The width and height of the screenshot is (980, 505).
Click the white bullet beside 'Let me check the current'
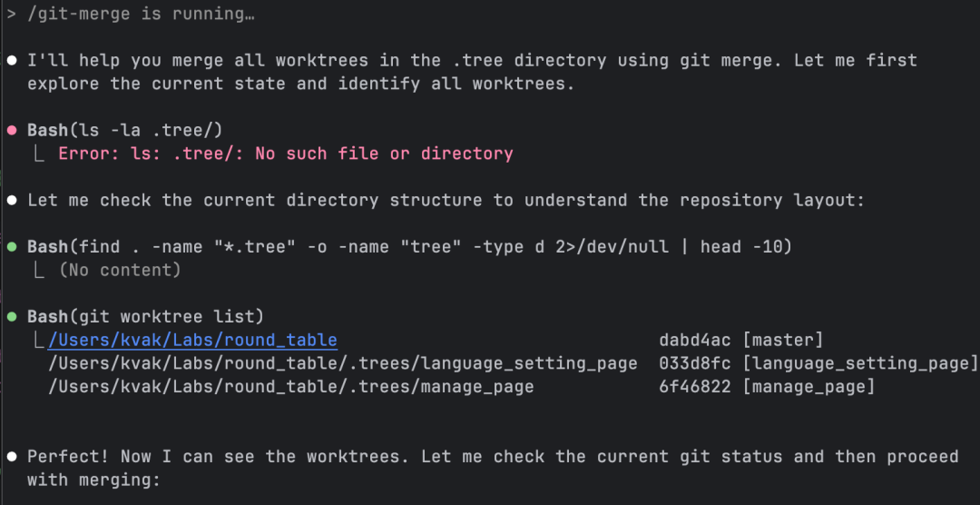click(12, 201)
